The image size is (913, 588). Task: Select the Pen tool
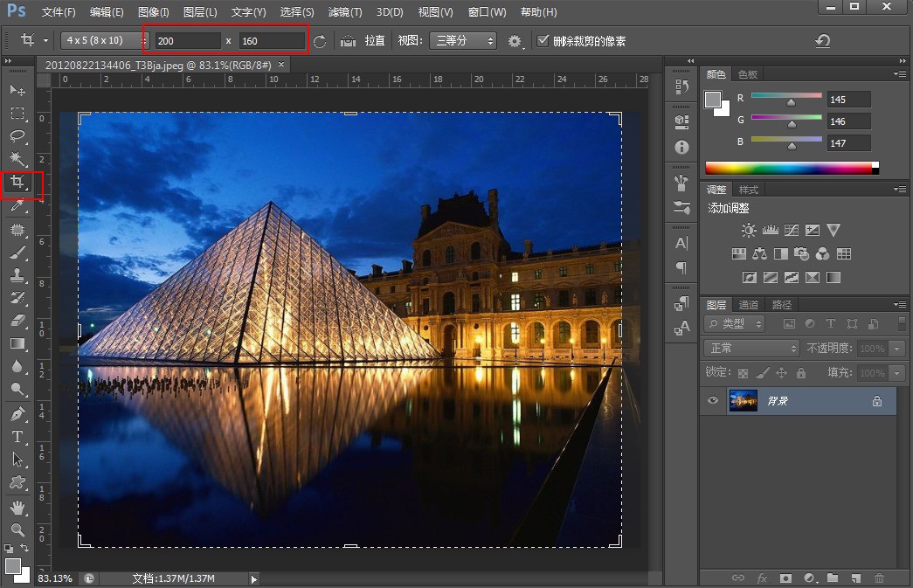(x=17, y=413)
